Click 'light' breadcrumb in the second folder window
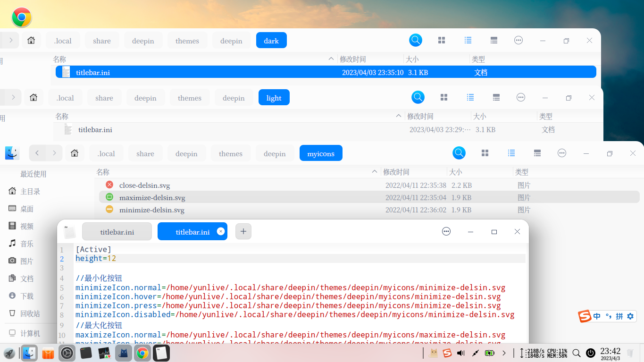The width and height of the screenshot is (644, 362). 274,98
